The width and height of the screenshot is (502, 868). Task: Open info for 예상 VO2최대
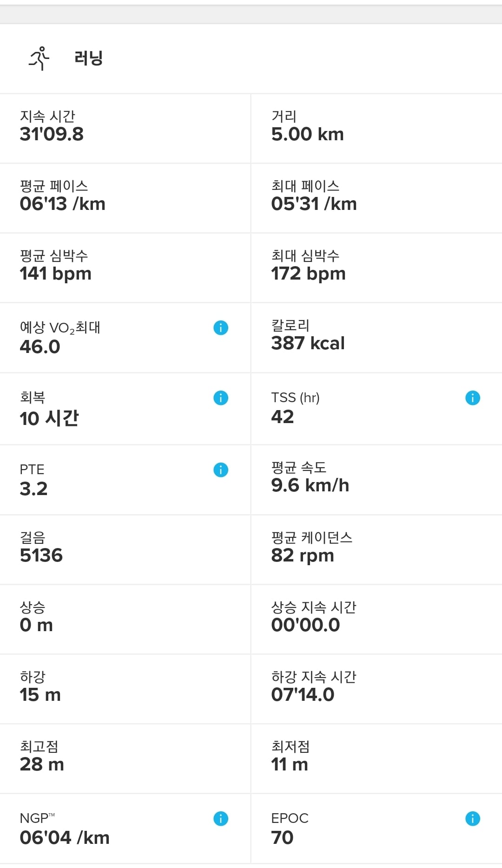pyautogui.click(x=221, y=328)
